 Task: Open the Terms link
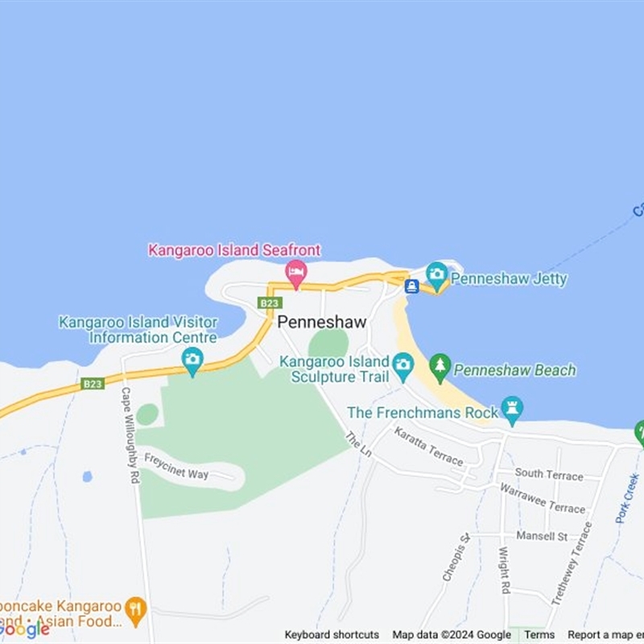click(539, 635)
